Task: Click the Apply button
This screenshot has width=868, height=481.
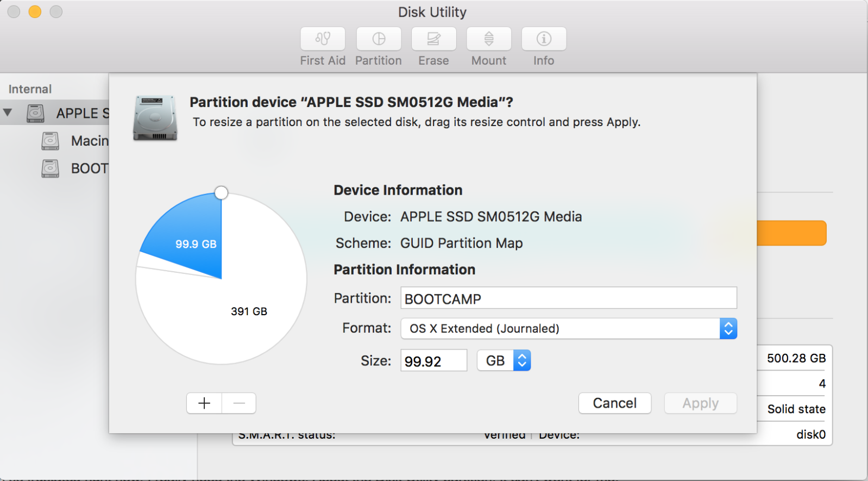Action: (x=700, y=403)
